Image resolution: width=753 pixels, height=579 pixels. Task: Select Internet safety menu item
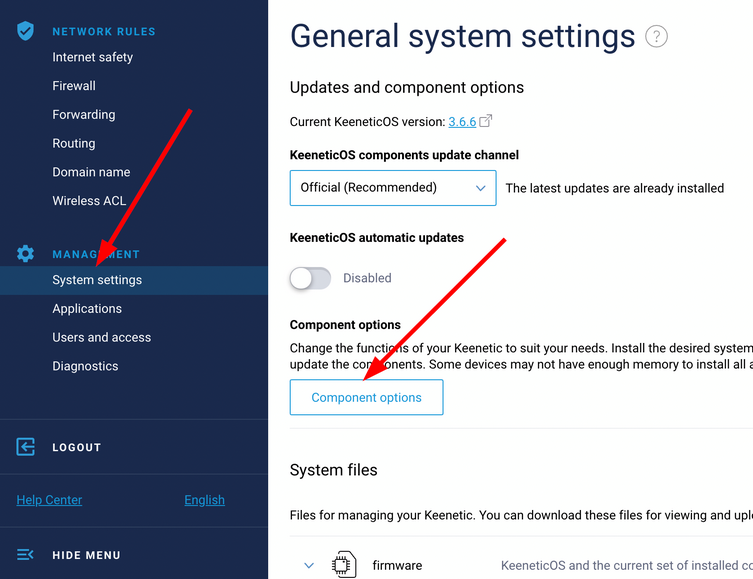(x=92, y=57)
